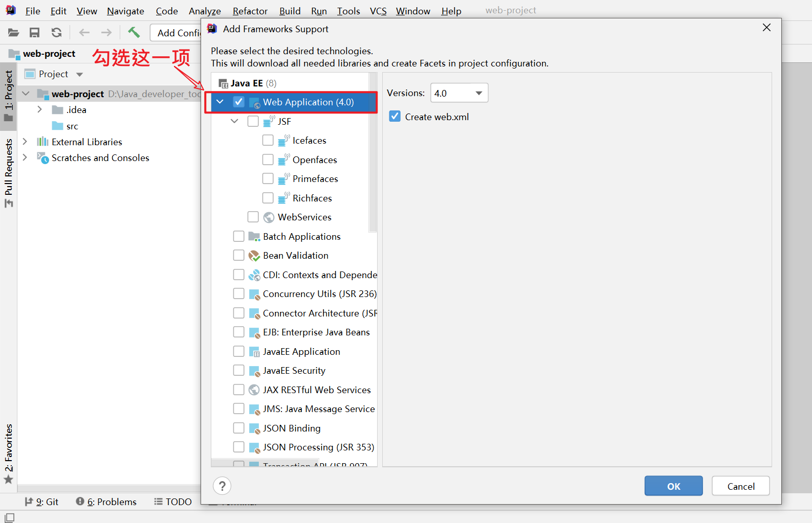This screenshot has width=812, height=523.
Task: Click the 1: Project side tab
Action: tap(9, 96)
